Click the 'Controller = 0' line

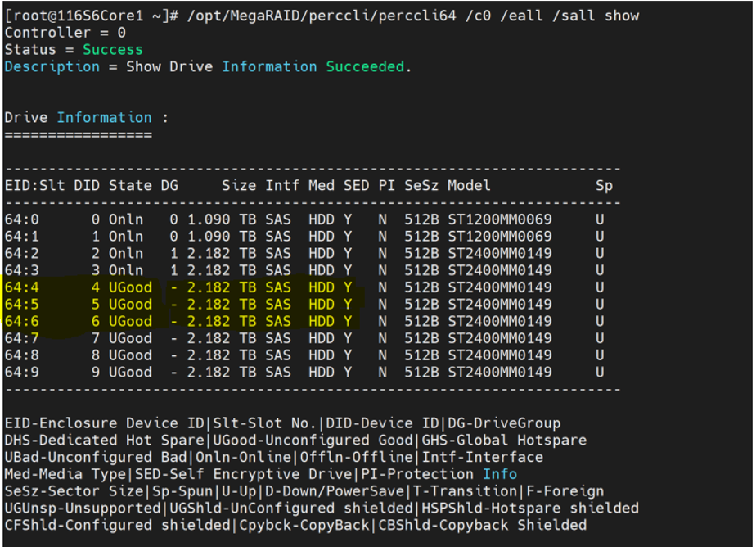[x=65, y=33]
